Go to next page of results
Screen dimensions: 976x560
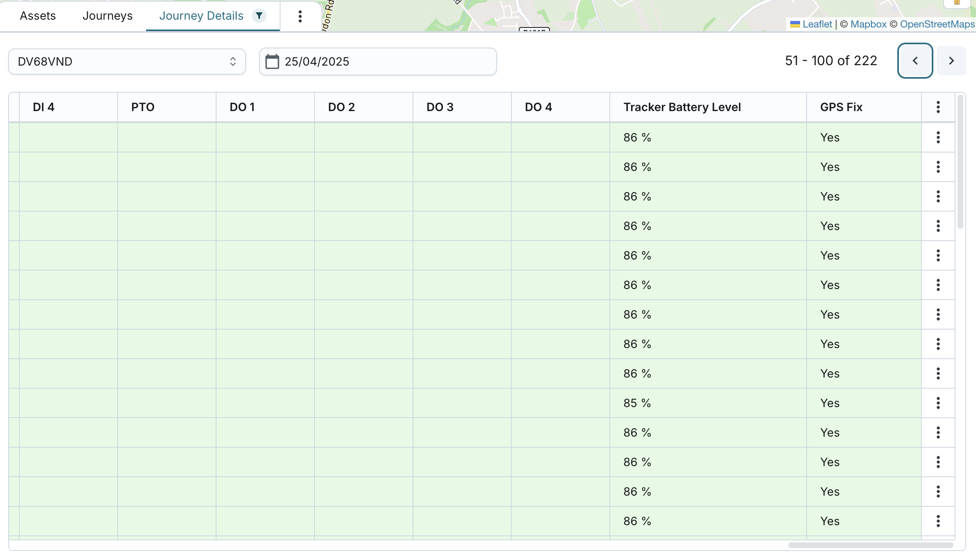coord(951,61)
